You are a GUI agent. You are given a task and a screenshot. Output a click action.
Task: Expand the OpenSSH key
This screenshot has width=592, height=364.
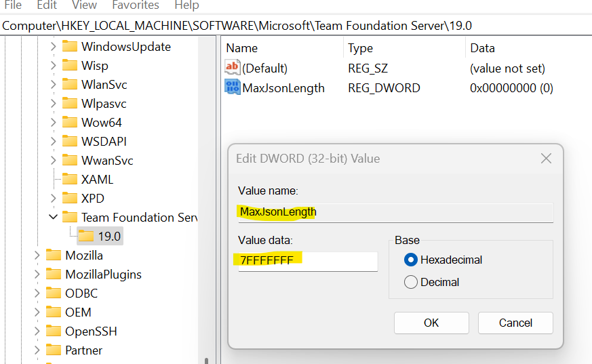coord(37,331)
